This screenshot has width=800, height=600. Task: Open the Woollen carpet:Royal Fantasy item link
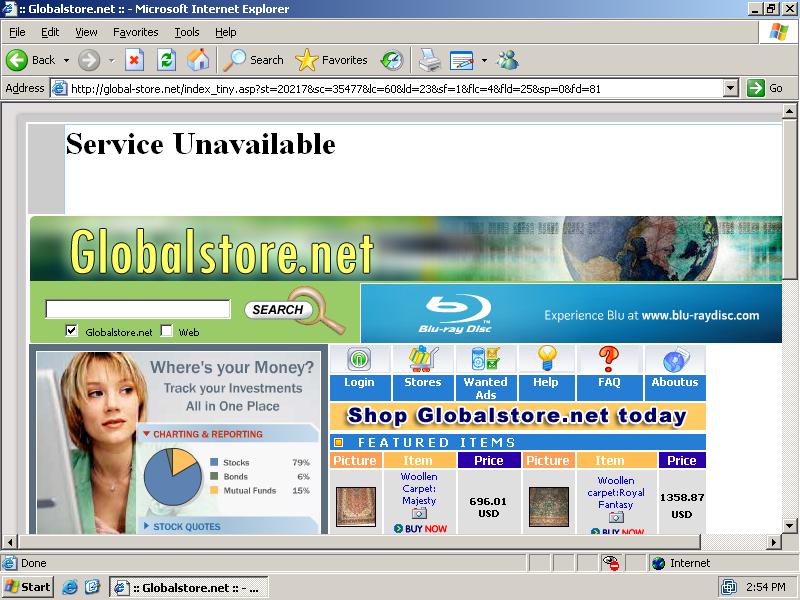tap(616, 492)
